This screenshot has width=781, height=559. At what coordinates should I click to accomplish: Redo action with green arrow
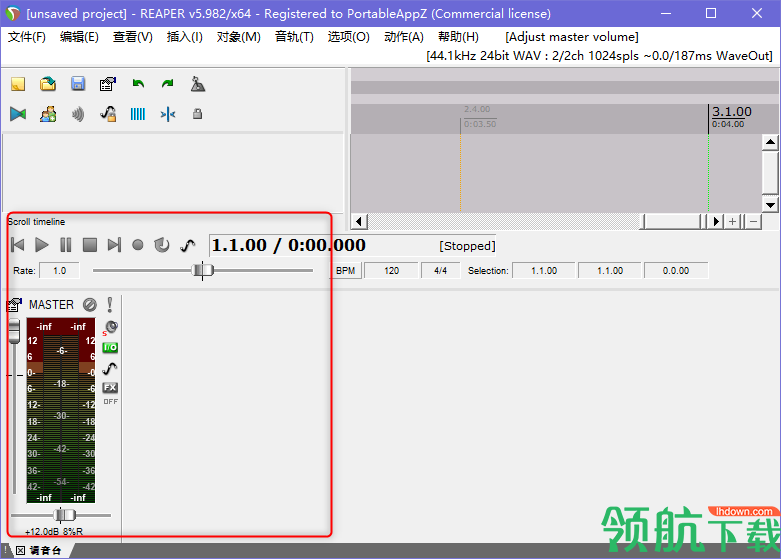(x=168, y=84)
